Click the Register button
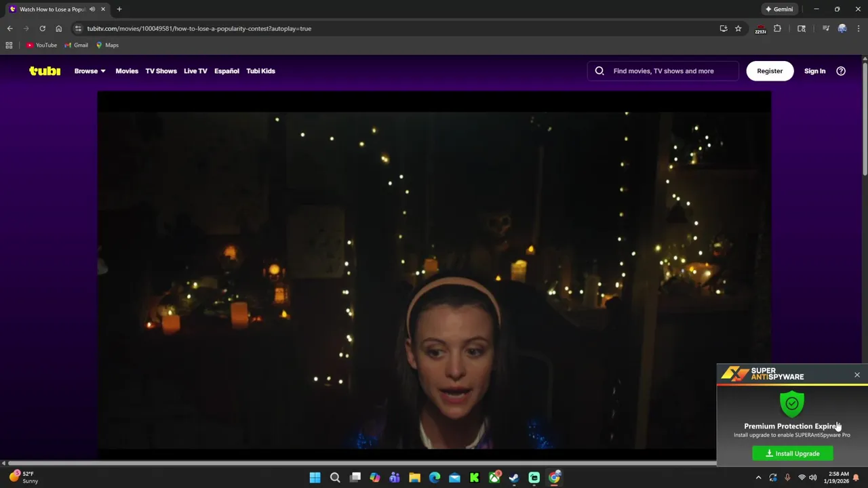The height and width of the screenshot is (488, 868). [770, 70]
